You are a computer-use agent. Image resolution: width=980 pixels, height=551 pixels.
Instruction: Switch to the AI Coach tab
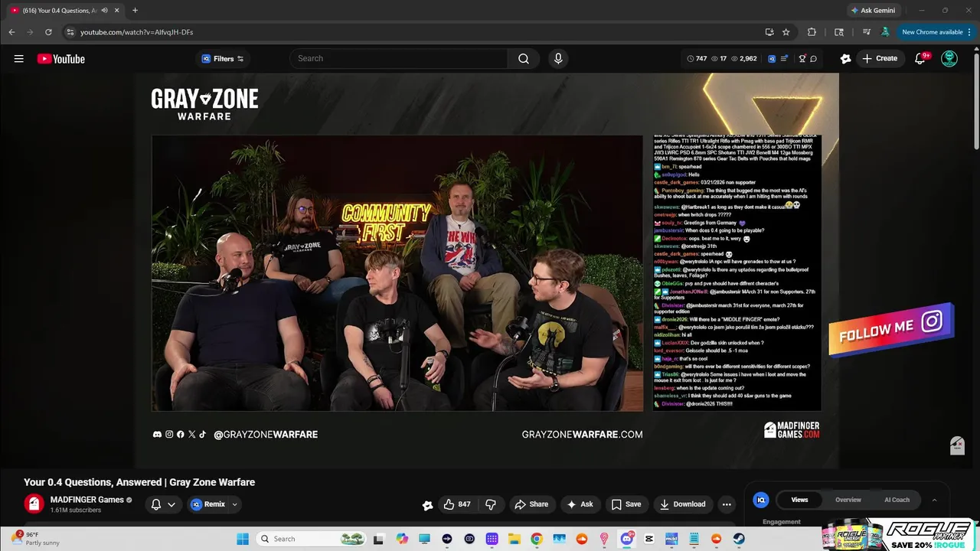pyautogui.click(x=897, y=500)
